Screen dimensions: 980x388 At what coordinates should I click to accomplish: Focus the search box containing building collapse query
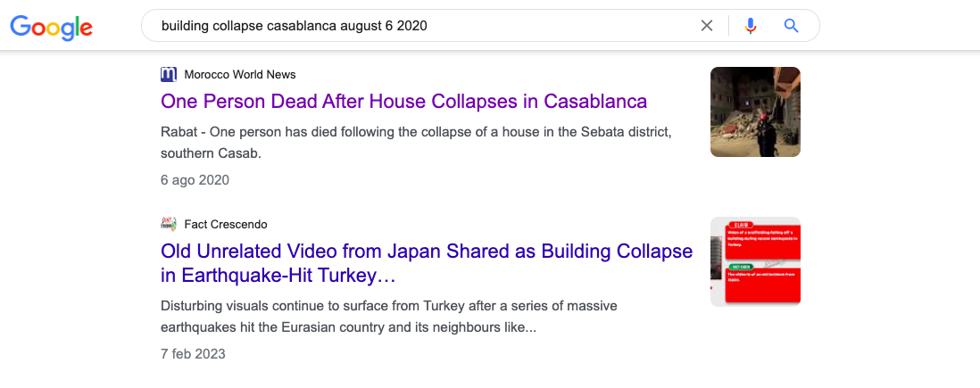pyautogui.click(x=425, y=26)
